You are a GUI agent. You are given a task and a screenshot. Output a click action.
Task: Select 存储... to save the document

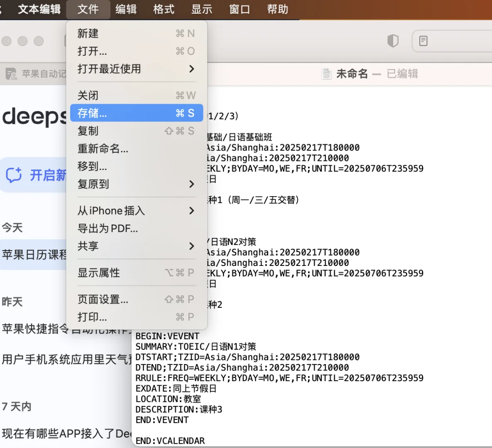coord(137,113)
